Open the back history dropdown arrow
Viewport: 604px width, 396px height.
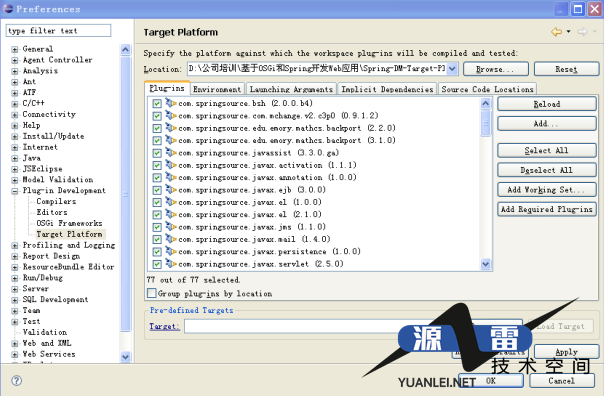pyautogui.click(x=568, y=32)
